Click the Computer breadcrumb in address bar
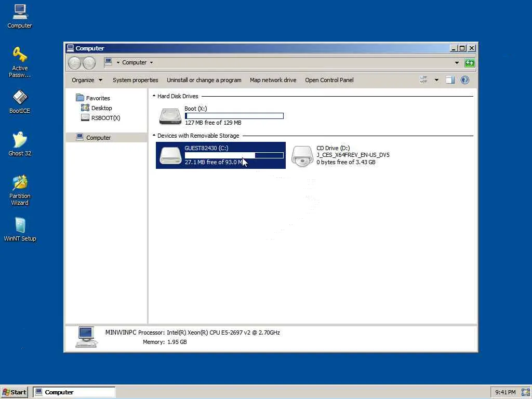 point(135,63)
